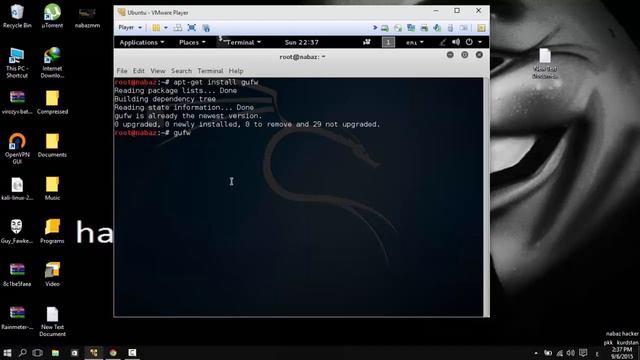Select the kali-linux-2 file icon
The width and height of the screenshot is (640, 360).
(17, 189)
